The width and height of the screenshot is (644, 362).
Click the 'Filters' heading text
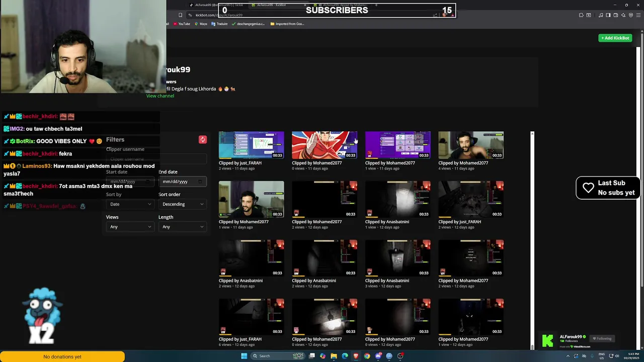tap(115, 140)
